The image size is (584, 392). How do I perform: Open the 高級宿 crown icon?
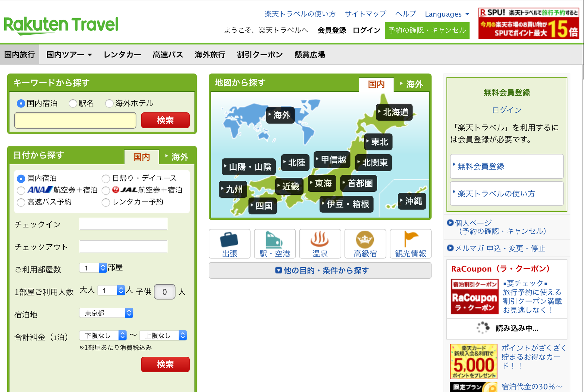(x=365, y=244)
